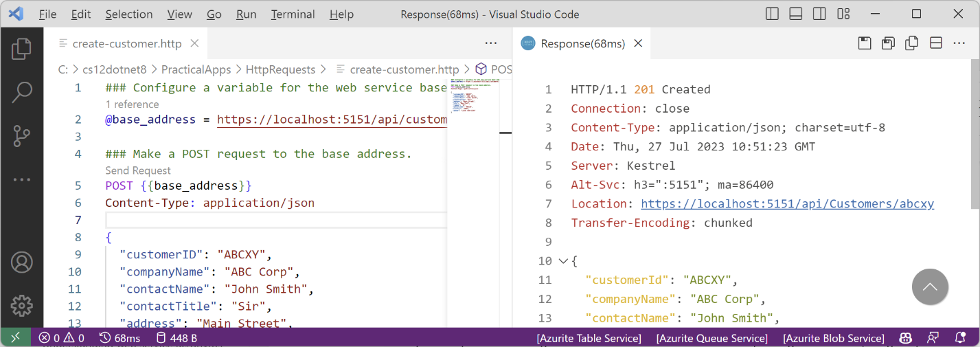Follow the Location header URL link
Image resolution: width=980 pixels, height=347 pixels.
[788, 203]
